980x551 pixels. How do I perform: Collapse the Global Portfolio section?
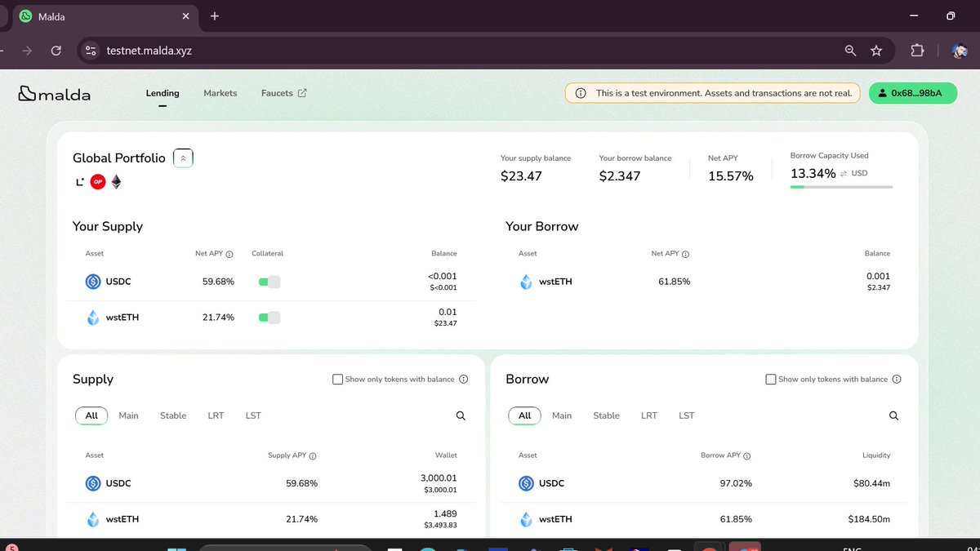pos(183,158)
